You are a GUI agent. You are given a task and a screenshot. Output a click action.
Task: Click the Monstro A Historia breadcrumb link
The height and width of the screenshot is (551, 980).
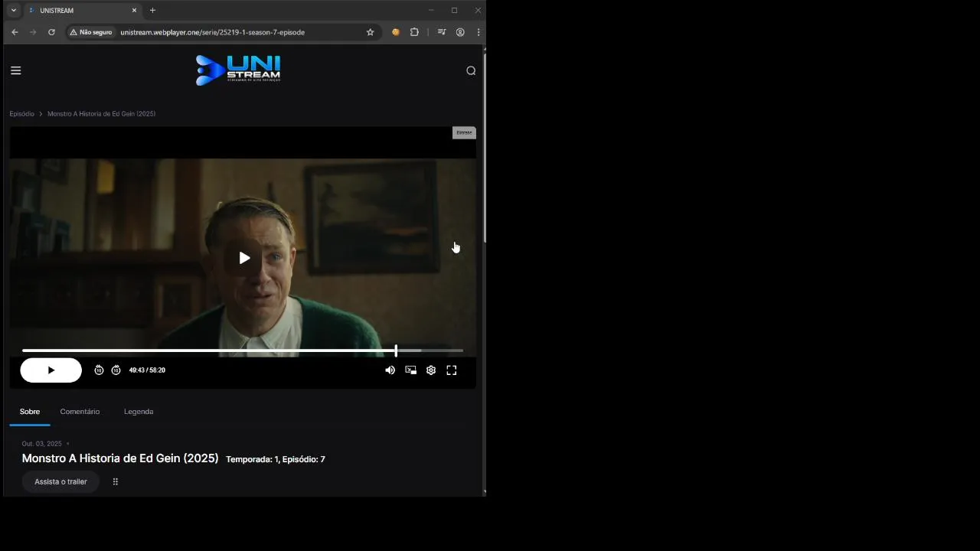(x=101, y=114)
